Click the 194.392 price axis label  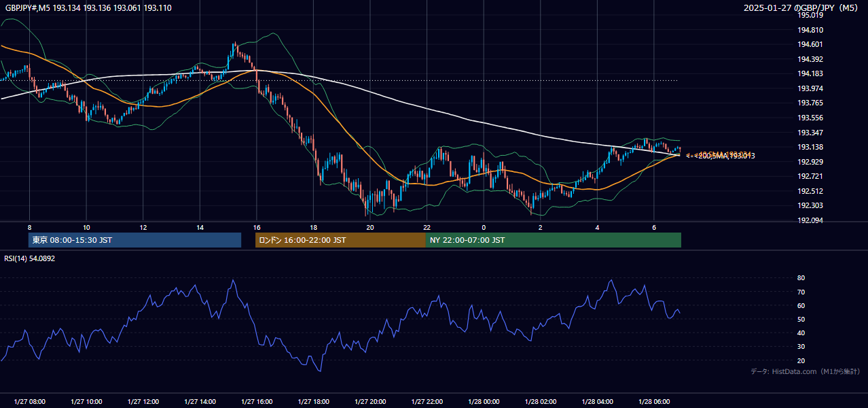[x=809, y=59]
